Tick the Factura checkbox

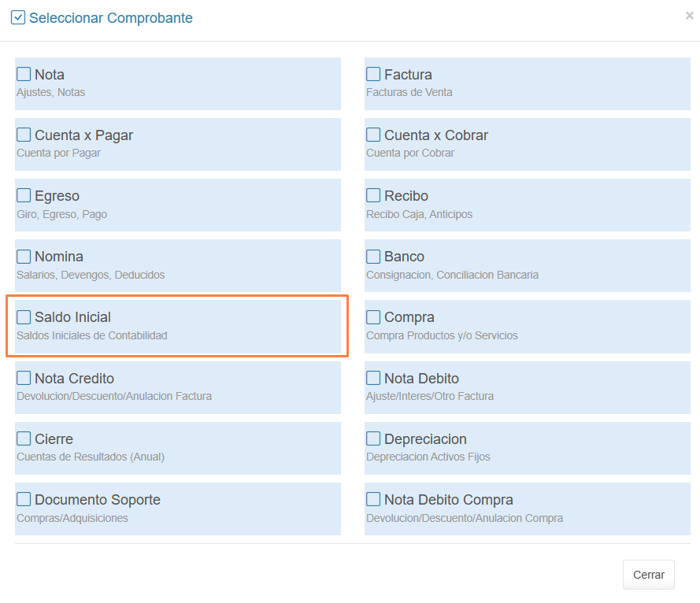[x=374, y=75]
